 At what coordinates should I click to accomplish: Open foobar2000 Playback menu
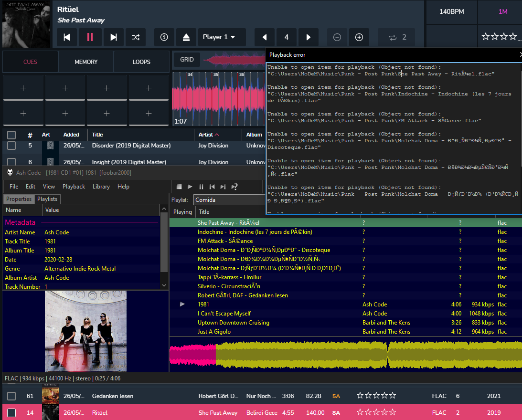click(x=74, y=187)
